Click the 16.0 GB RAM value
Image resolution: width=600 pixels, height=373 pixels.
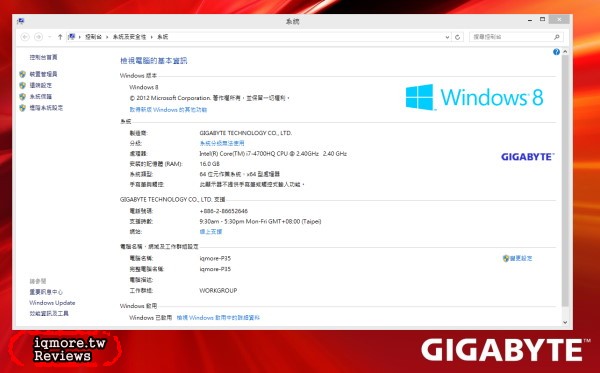click(210, 164)
